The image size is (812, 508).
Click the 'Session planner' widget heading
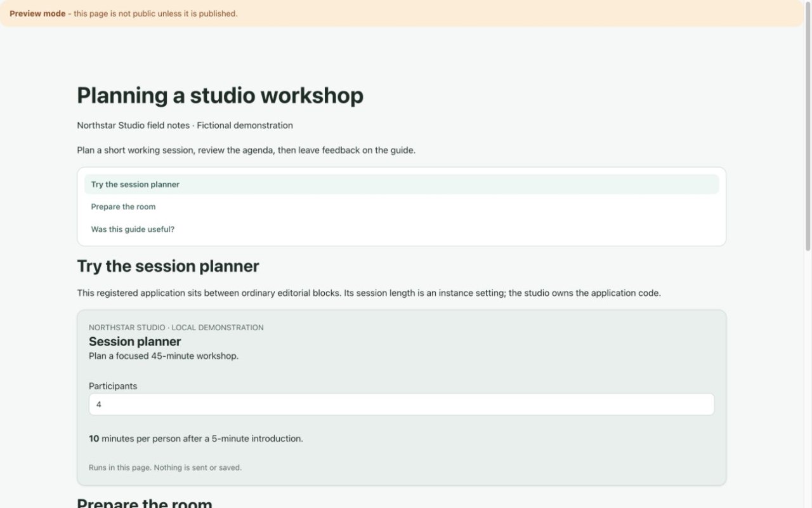[134, 342]
